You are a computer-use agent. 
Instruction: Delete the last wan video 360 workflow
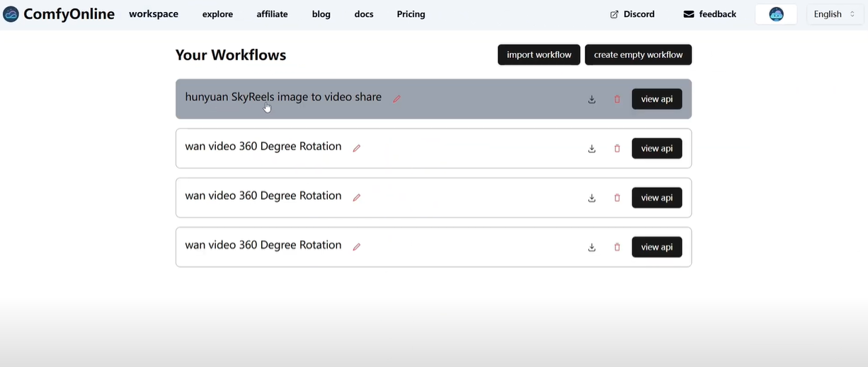click(x=617, y=247)
